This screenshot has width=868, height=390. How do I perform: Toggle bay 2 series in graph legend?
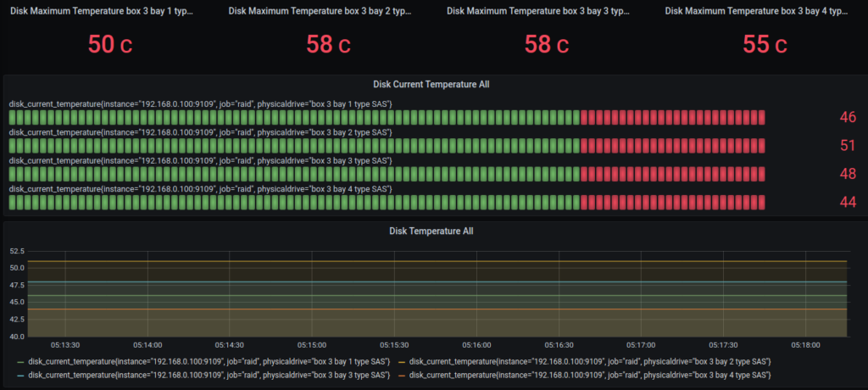tap(591, 362)
